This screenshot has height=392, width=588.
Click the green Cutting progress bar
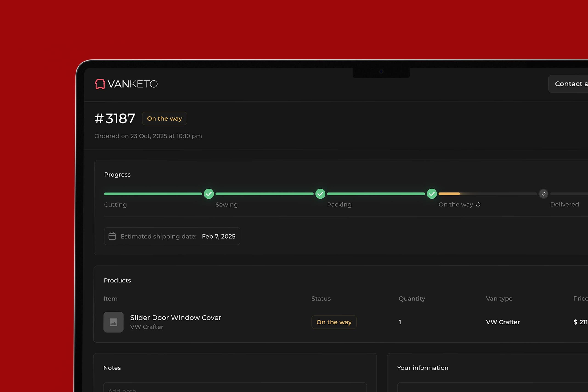coord(153,194)
